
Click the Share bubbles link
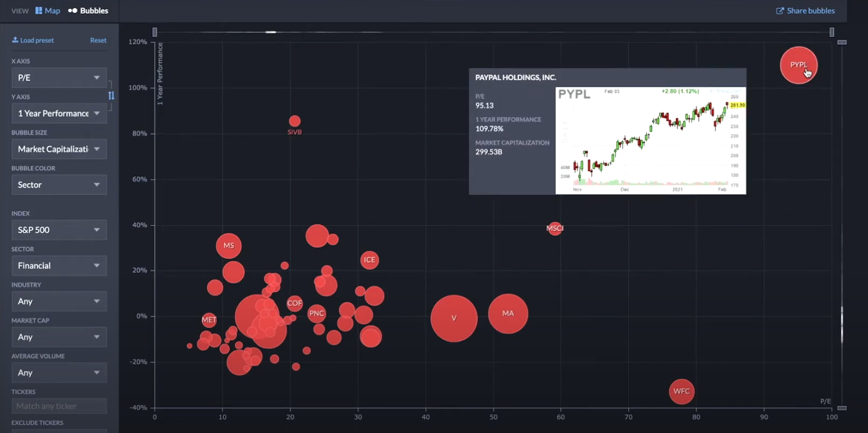click(x=806, y=10)
